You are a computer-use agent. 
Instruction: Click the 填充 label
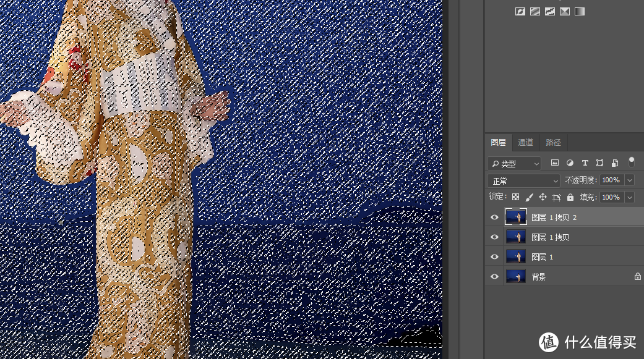(x=588, y=197)
